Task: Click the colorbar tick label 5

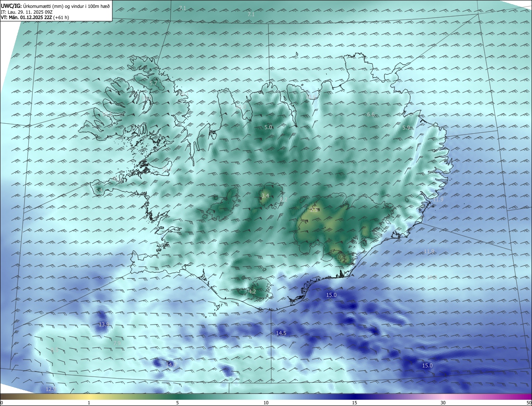Action: click(x=177, y=403)
